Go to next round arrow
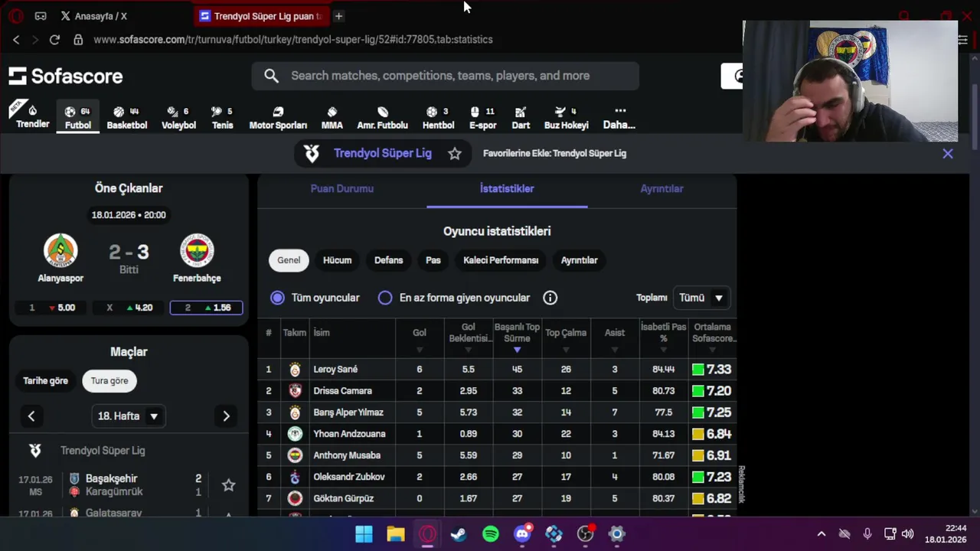This screenshot has height=551, width=980. [x=226, y=416]
